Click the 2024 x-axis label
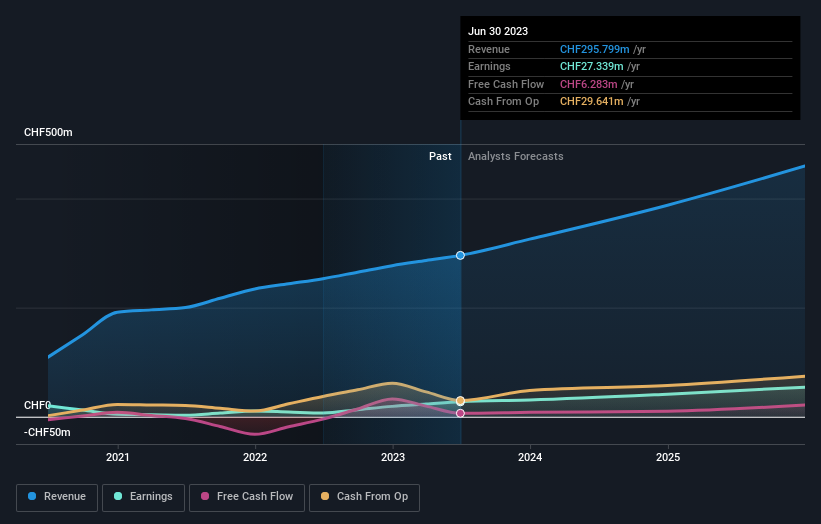 (530, 457)
